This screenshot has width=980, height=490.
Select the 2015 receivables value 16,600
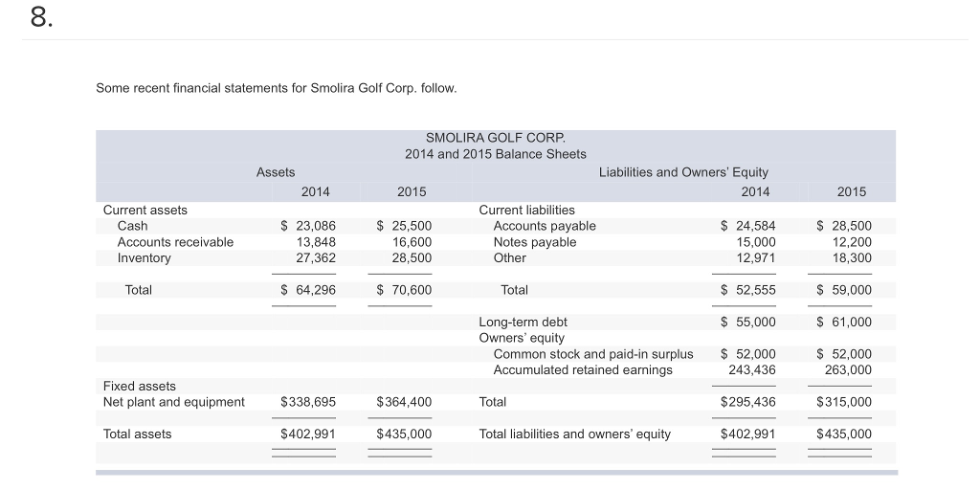pos(412,242)
